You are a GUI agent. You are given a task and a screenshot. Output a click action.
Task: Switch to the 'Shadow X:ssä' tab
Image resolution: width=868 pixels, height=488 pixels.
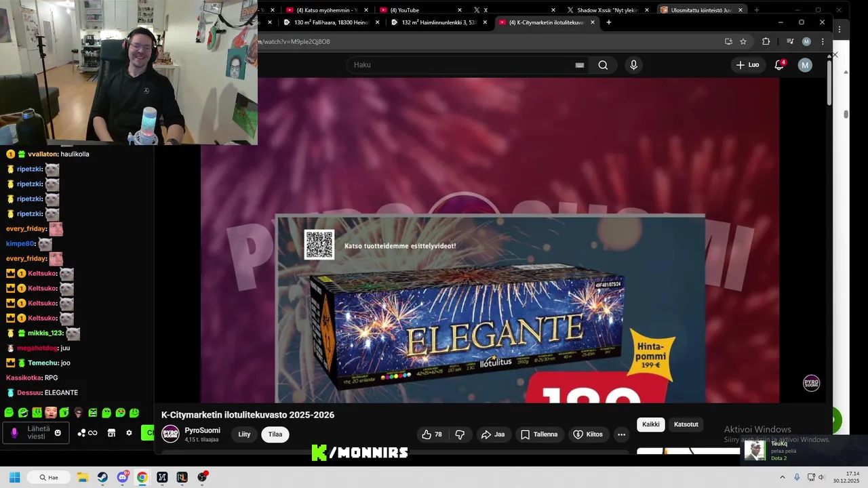(x=608, y=10)
